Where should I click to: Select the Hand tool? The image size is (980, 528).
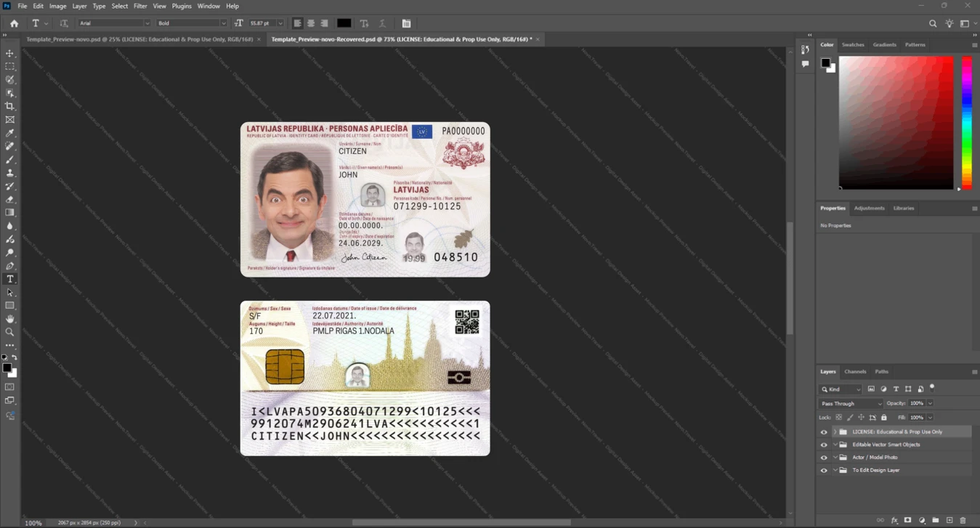click(10, 319)
